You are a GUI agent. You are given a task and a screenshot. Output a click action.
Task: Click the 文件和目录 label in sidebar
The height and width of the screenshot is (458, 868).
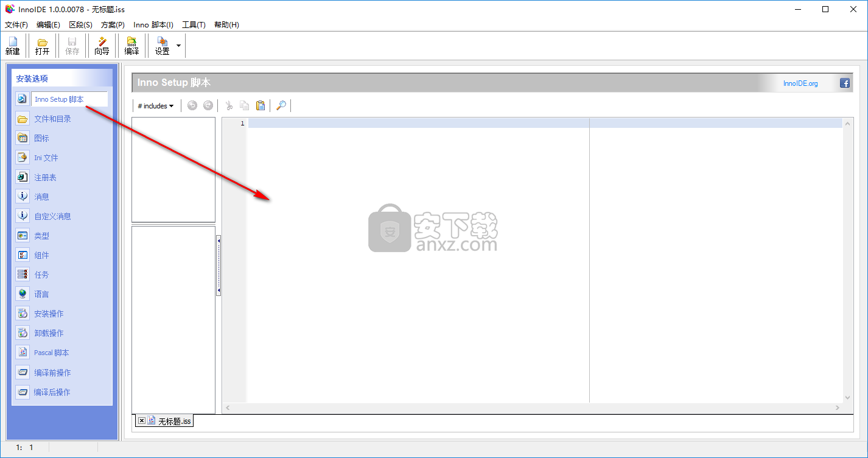pos(53,119)
